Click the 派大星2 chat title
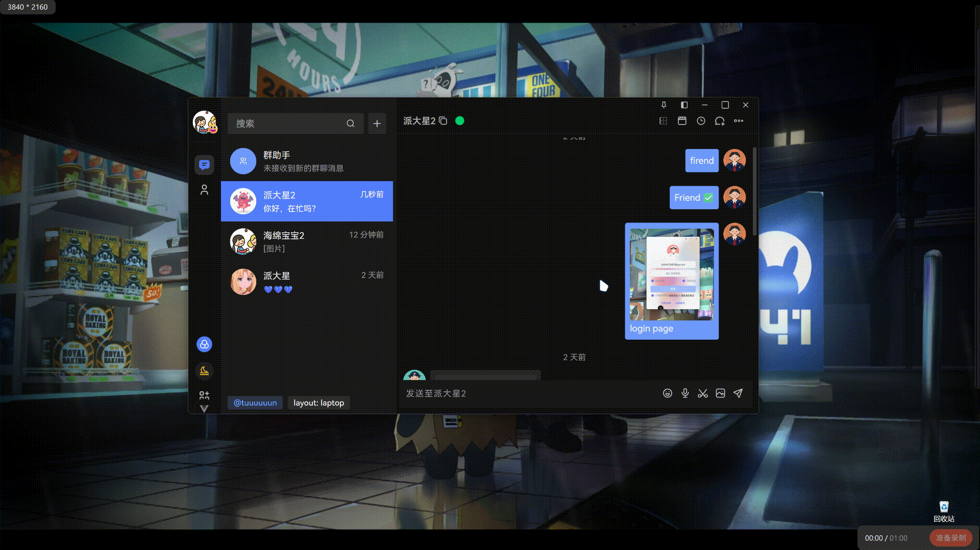 coord(419,121)
